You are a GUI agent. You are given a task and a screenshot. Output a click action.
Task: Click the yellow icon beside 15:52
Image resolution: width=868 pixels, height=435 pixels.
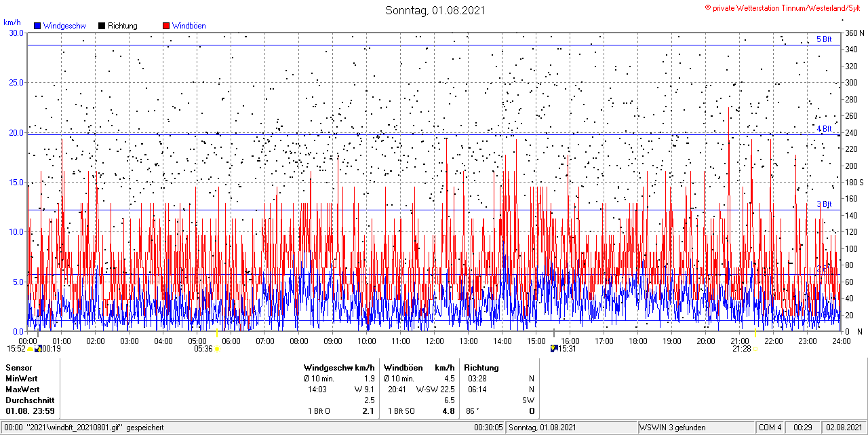31,349
